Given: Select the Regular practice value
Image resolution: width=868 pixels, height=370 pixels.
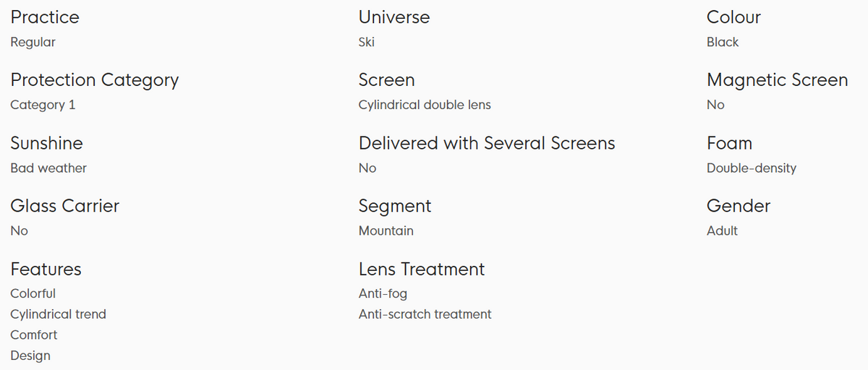Looking at the screenshot, I should pyautogui.click(x=33, y=42).
